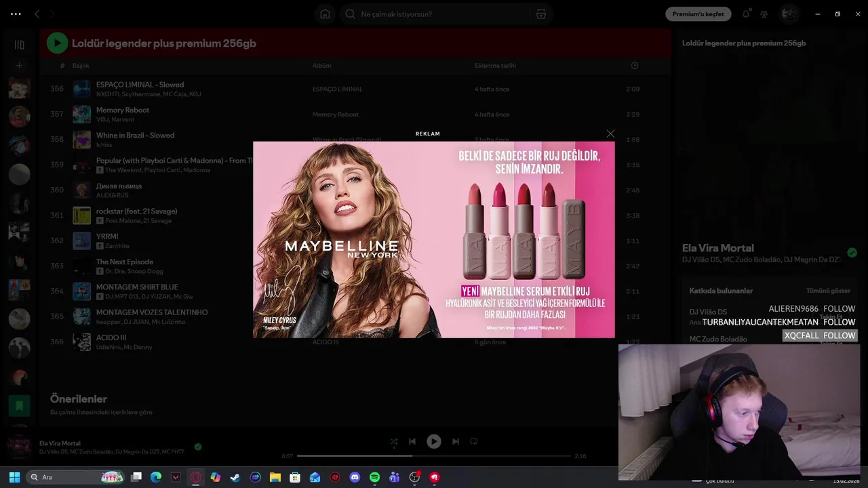Go back with the left arrow
868x488 pixels.
click(x=37, y=14)
